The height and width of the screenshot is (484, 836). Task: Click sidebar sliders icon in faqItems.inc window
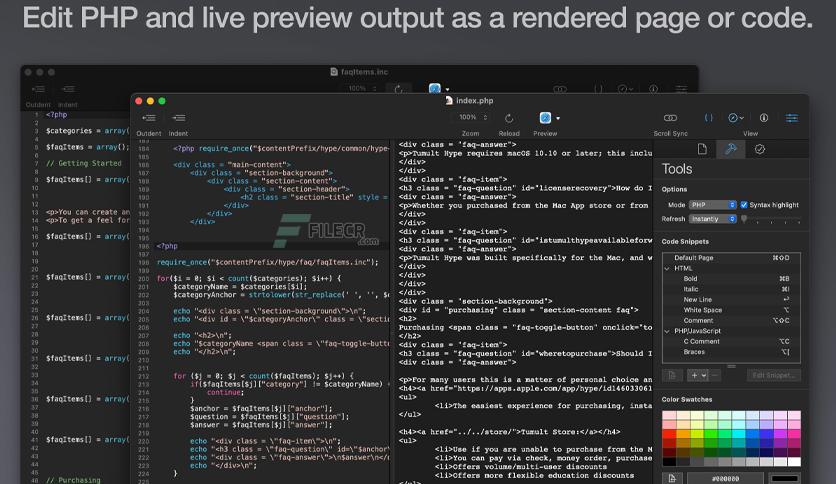681,89
